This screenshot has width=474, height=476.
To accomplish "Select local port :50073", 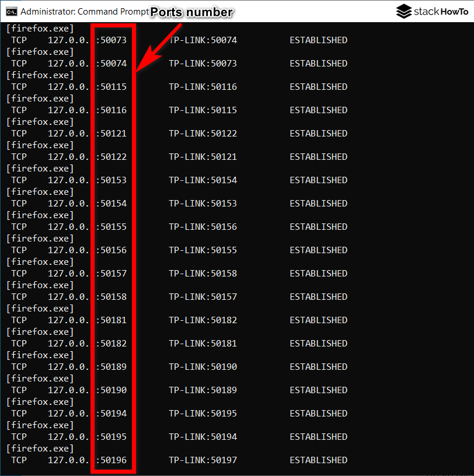I will [x=111, y=40].
